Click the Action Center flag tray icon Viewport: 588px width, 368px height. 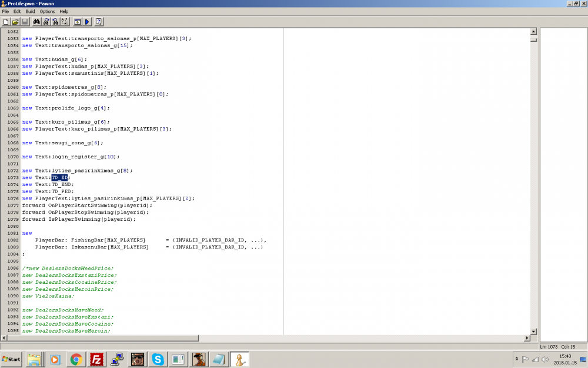[525, 359]
